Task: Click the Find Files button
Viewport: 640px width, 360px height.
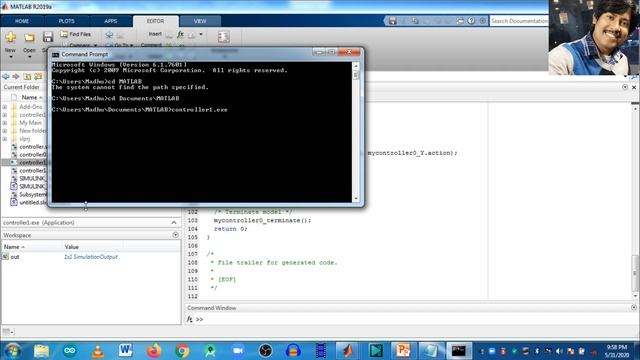Action: (76, 34)
